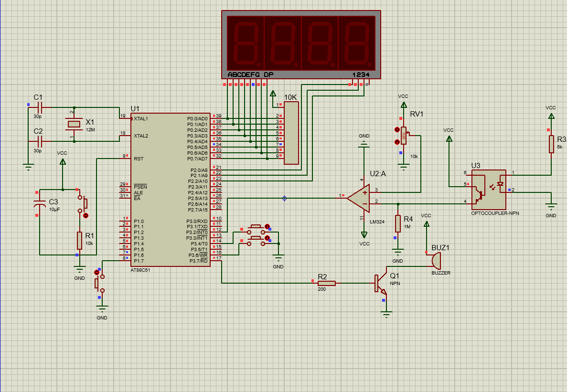This screenshot has width=567, height=392.
Task: Click the '1M' value next to R4
Action: 407,227
